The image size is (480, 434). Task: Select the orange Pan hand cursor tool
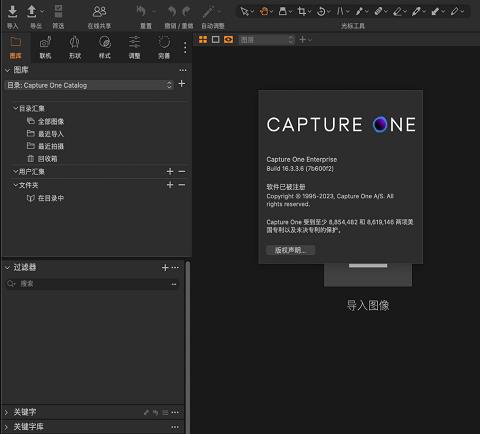click(264, 12)
